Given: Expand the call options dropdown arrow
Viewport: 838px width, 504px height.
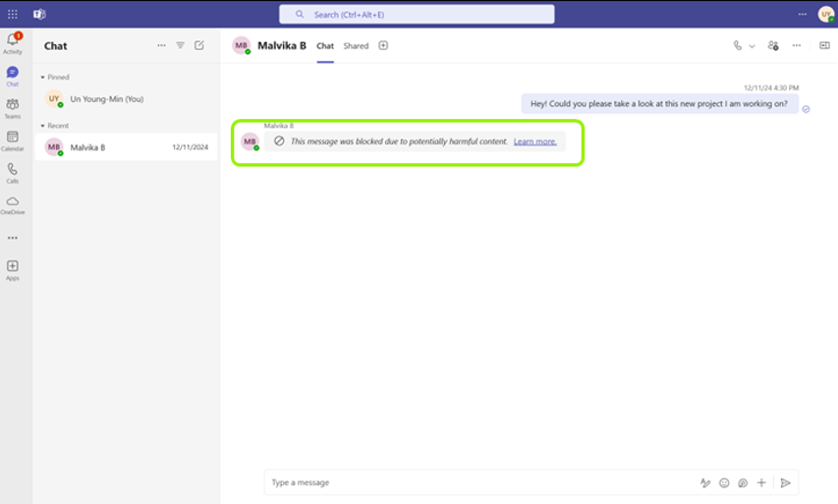Looking at the screenshot, I should coord(752,46).
